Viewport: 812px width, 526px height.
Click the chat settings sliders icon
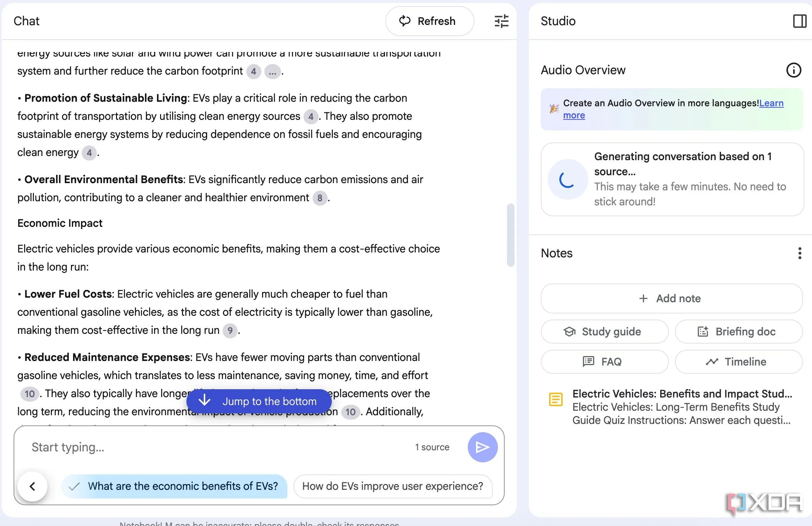click(501, 21)
